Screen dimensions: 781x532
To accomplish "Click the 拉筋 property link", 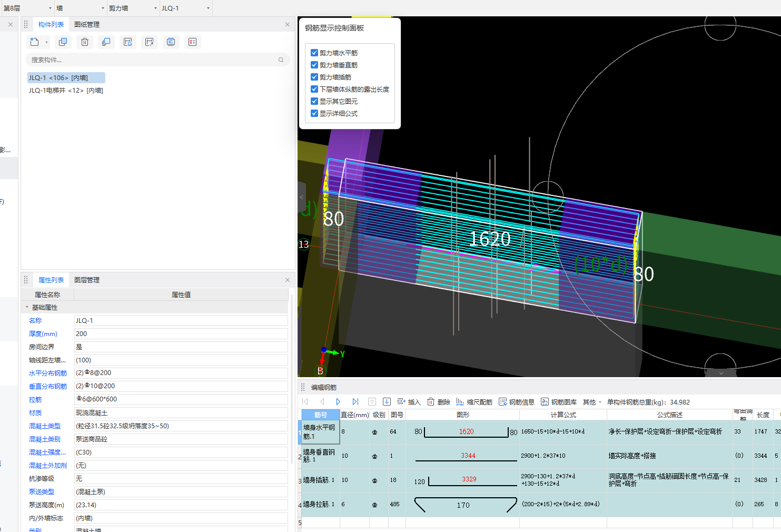I will click(35, 399).
